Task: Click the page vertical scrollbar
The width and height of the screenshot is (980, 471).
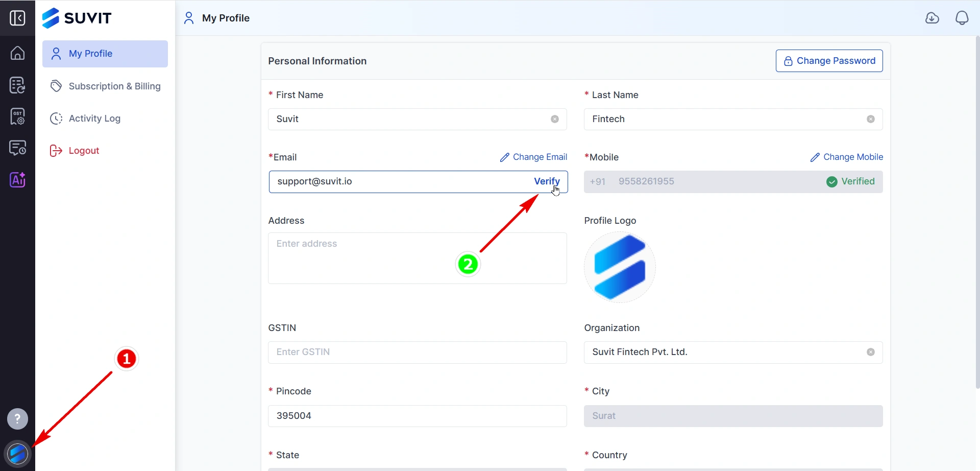Action: tap(977, 212)
